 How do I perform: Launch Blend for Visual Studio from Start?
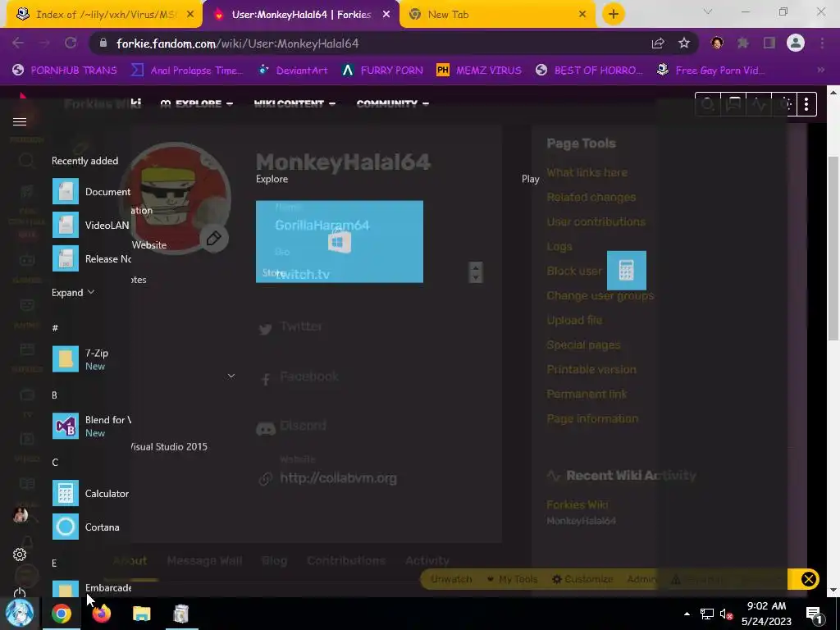pos(91,426)
